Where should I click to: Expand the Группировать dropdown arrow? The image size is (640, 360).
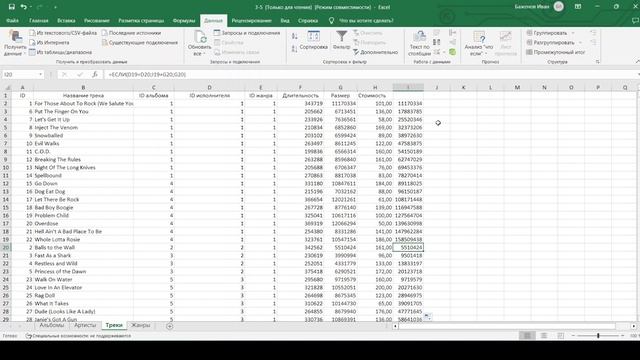(x=573, y=33)
